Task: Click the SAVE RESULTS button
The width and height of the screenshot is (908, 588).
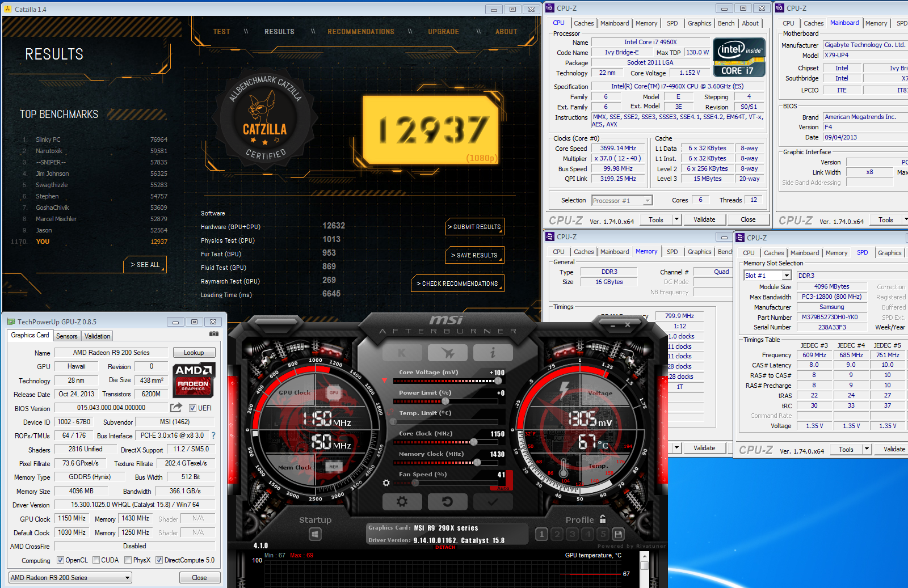Action: (474, 255)
